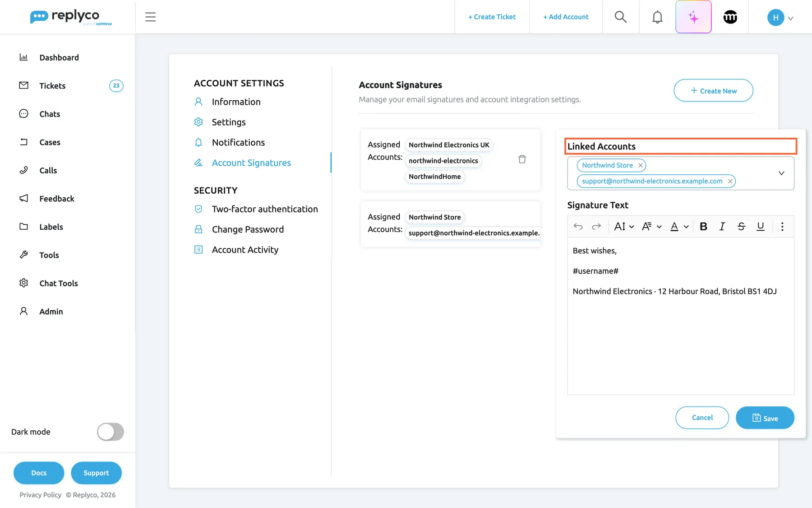
Task: Remove the Northwind Store linked account tag
Action: [x=640, y=165]
